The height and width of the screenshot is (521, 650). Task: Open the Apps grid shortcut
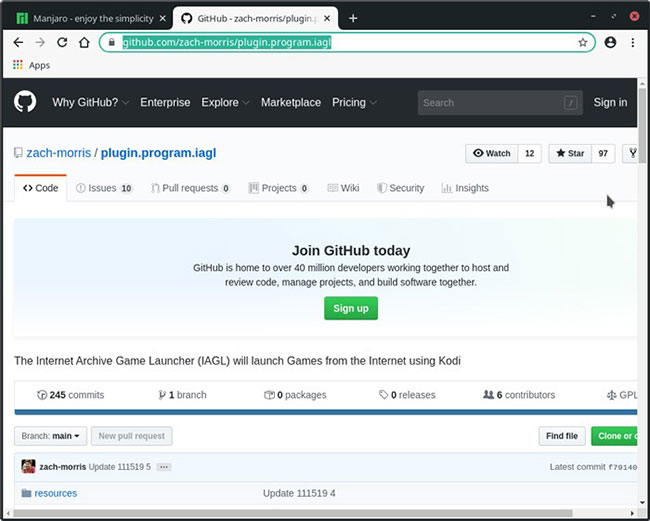32,65
